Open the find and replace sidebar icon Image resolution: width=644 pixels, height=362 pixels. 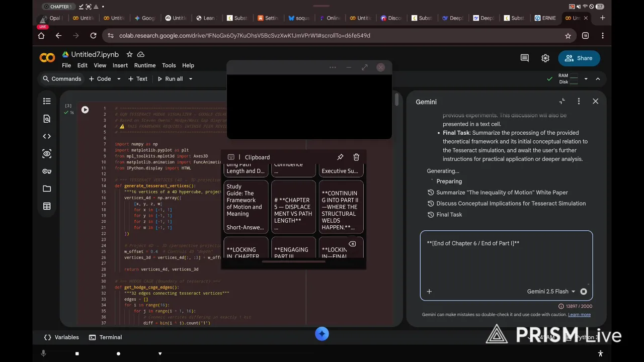(47, 119)
